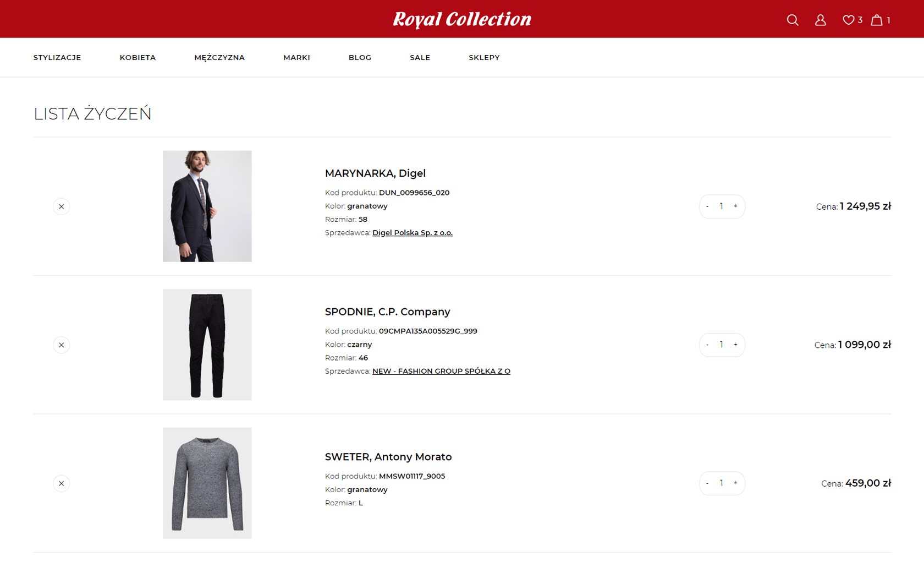Remove the Digel marynarka from wishlist
Screen dimensions: 924x578
pyautogui.click(x=62, y=206)
